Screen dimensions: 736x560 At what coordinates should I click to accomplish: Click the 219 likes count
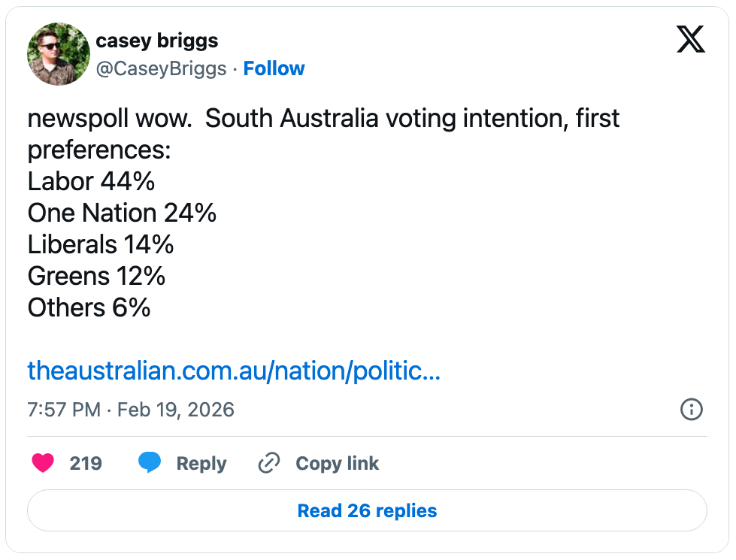86,464
